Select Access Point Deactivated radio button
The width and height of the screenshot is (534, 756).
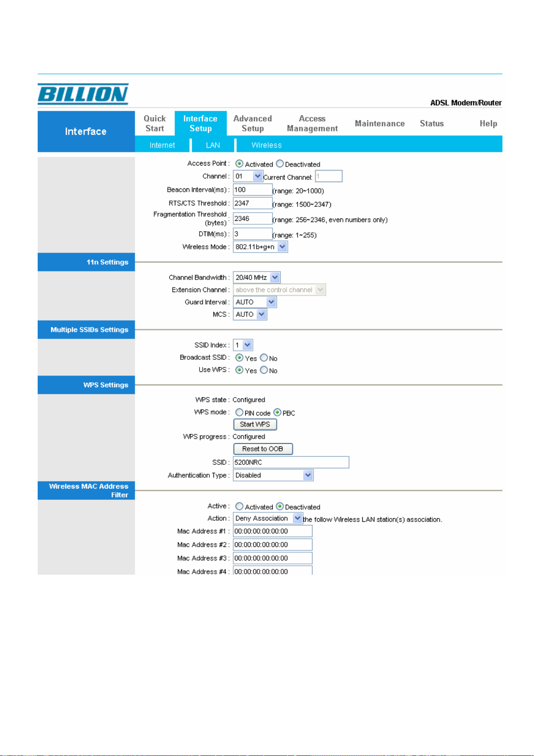coord(280,164)
